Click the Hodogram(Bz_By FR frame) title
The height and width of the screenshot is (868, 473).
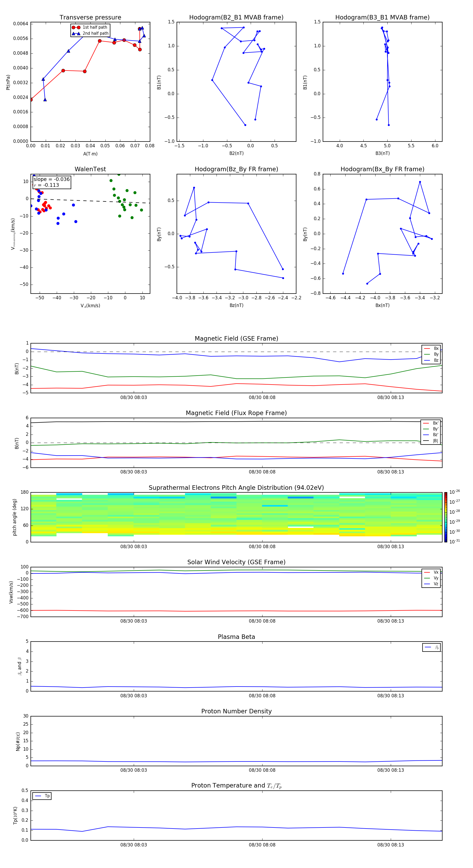click(236, 169)
